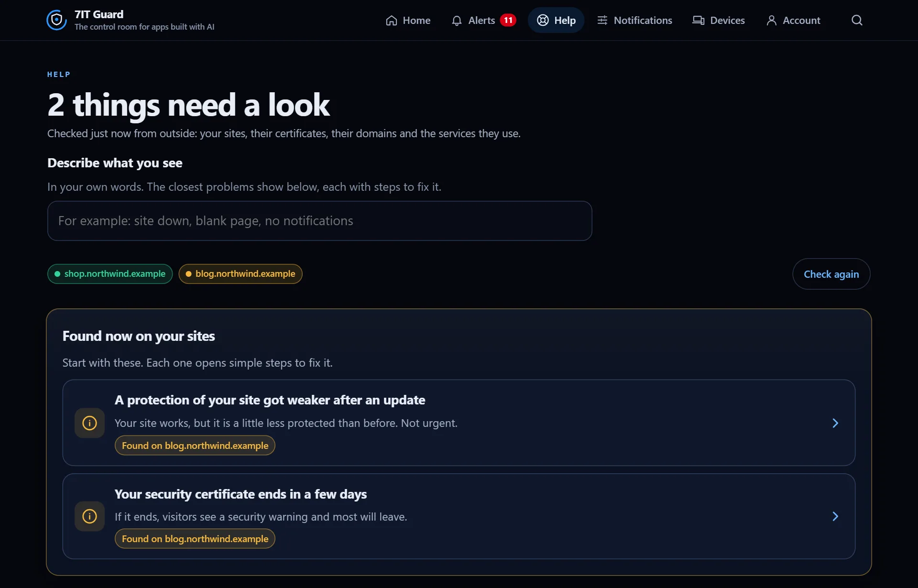
Task: Expand chevron on protection got weaker card
Action: coord(835,423)
